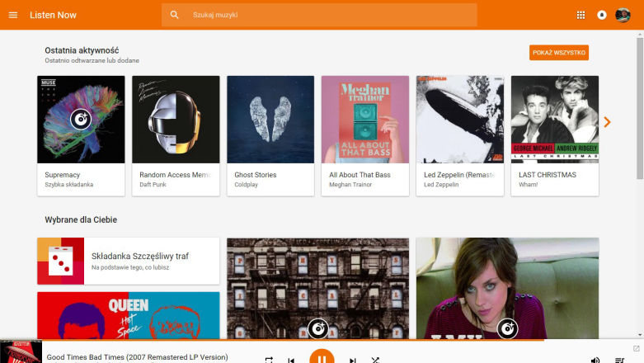
Task: Toggle shuffle mode
Action: click(375, 361)
